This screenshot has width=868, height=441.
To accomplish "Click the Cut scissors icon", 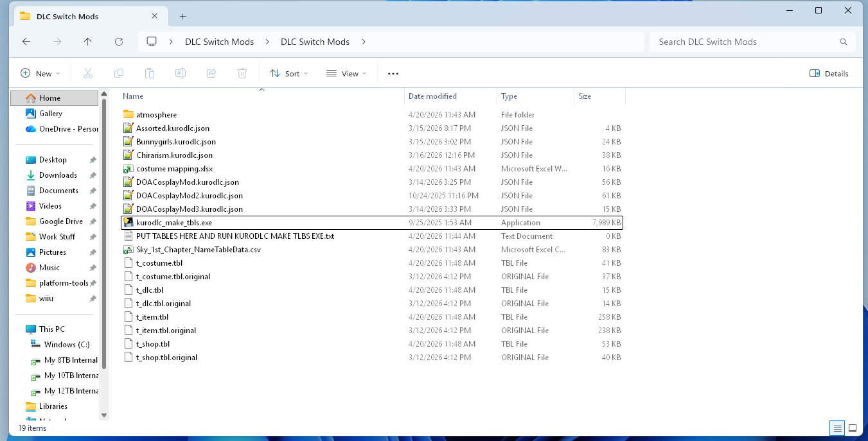I will click(x=88, y=74).
